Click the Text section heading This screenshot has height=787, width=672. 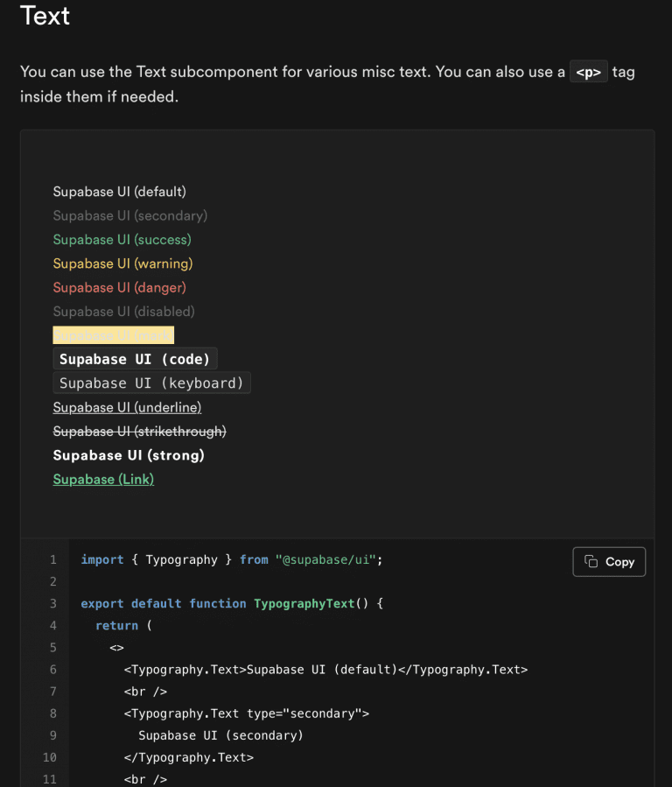click(x=45, y=16)
